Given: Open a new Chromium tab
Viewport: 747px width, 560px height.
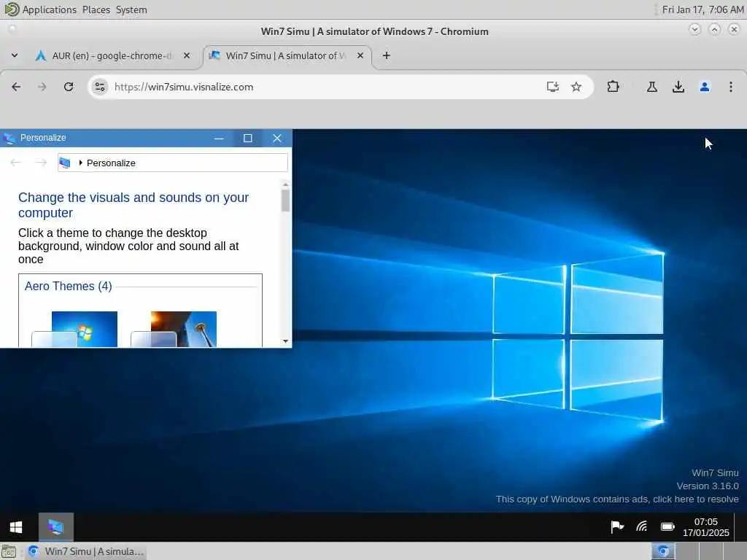Looking at the screenshot, I should click(387, 55).
